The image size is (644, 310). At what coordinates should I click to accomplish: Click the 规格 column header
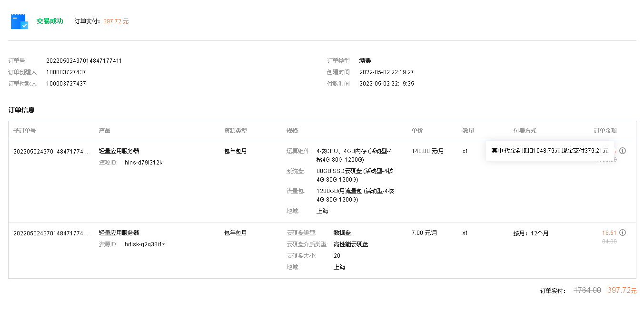tap(292, 131)
